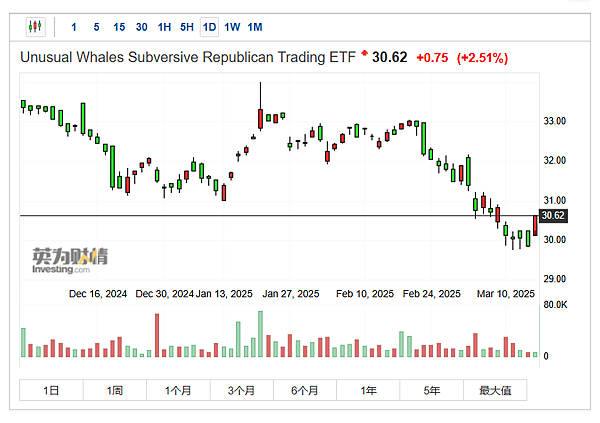Click the Feb 24, 2025 date label
The image size is (600, 423).
click(x=431, y=294)
